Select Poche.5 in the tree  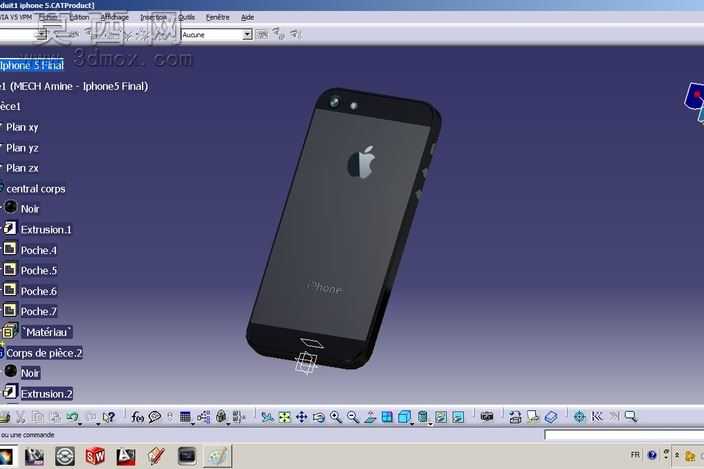point(39,270)
